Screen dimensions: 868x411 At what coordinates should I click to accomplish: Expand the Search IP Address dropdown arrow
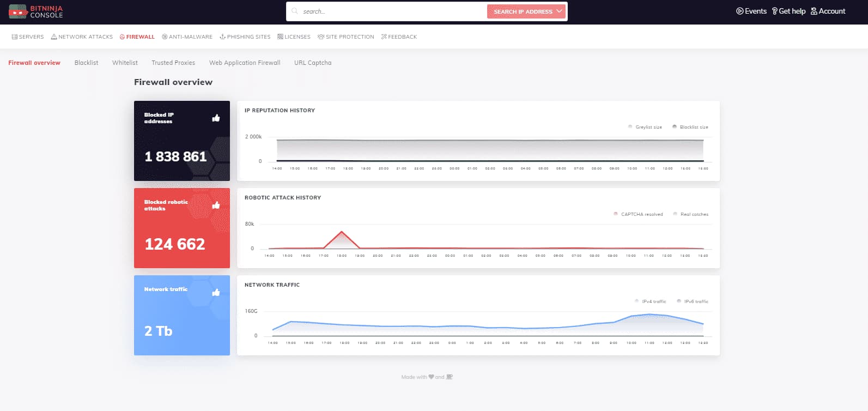point(559,11)
